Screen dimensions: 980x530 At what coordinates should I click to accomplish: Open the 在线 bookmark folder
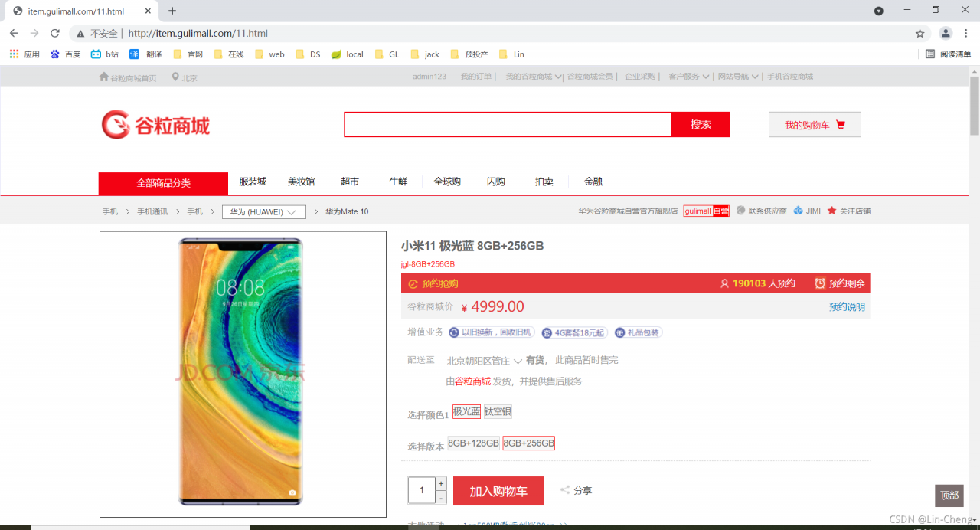point(229,54)
